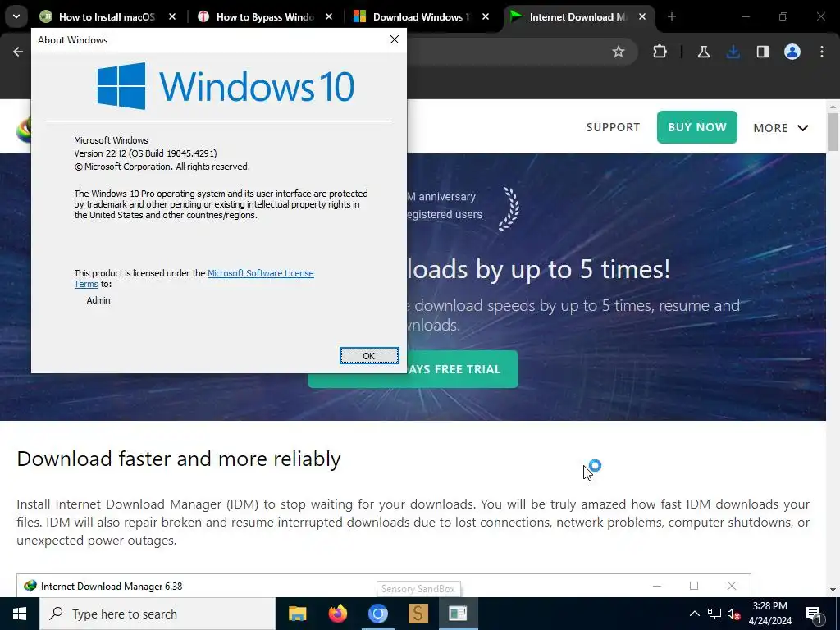Screen dimensions: 840x630
Task: Open the clock showing 3:28 PM
Action: click(769, 614)
